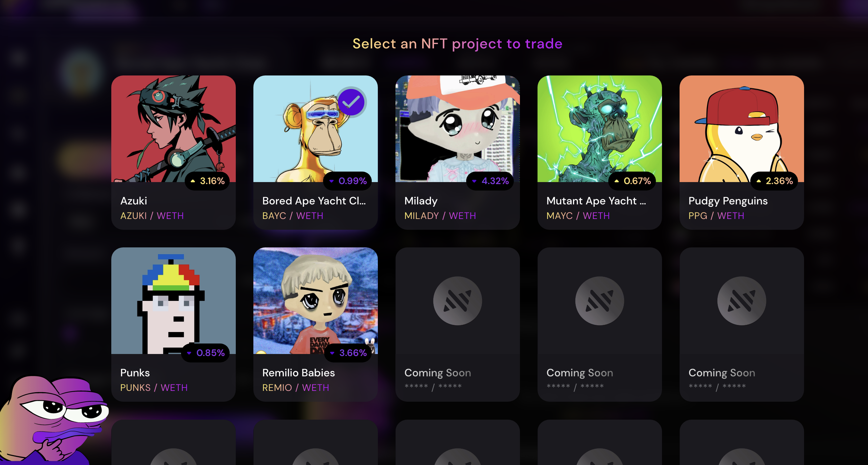This screenshot has width=868, height=465.
Task: Select the Azuki NFT artwork thumbnail
Action: click(x=173, y=129)
